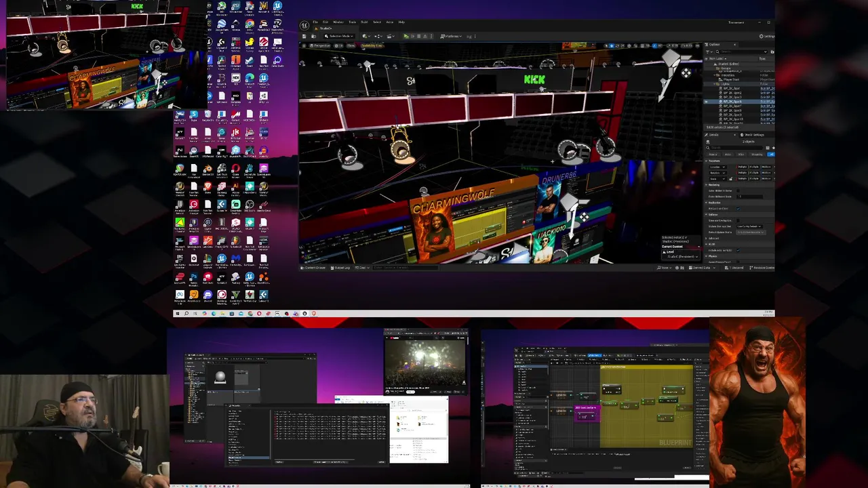Open the Update Overlaps Method dropdown
Image resolution: width=868 pixels, height=488 pixels.
click(749, 226)
